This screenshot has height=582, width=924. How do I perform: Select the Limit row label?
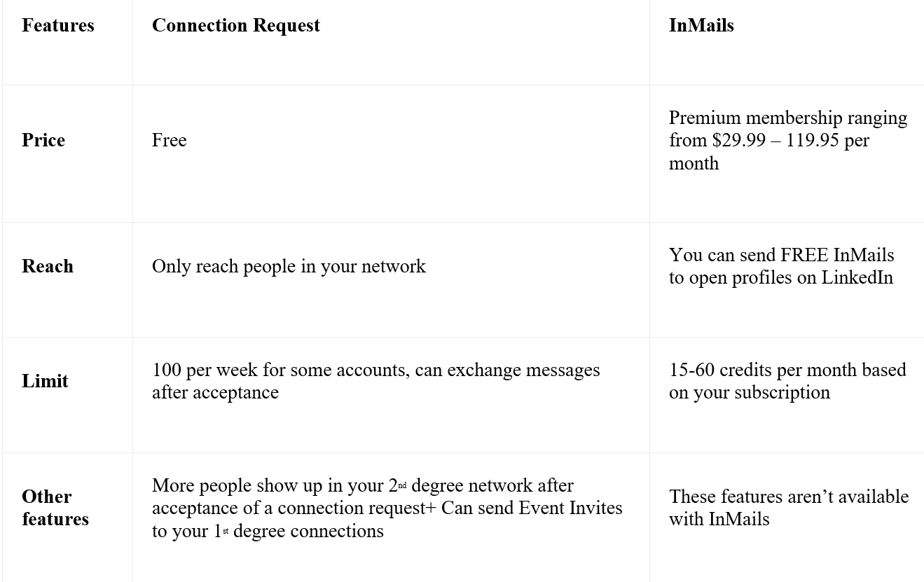[x=45, y=381]
